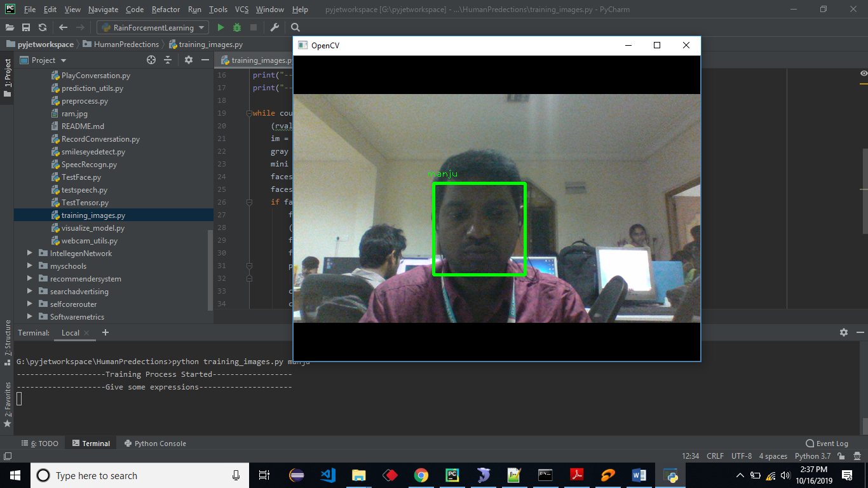The width and height of the screenshot is (868, 488).
Task: Show hidden system tray icons
Action: pyautogui.click(x=740, y=475)
